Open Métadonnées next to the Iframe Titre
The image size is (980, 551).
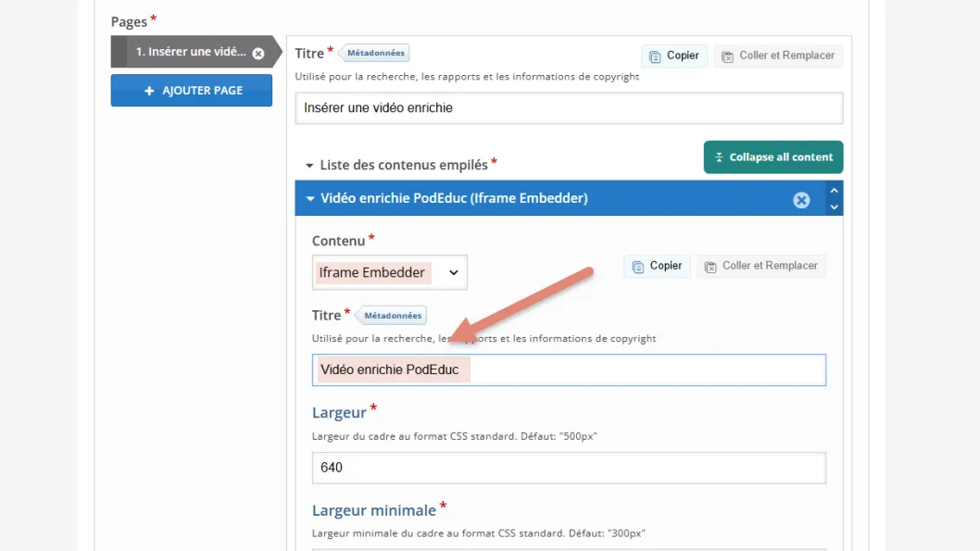pos(392,316)
